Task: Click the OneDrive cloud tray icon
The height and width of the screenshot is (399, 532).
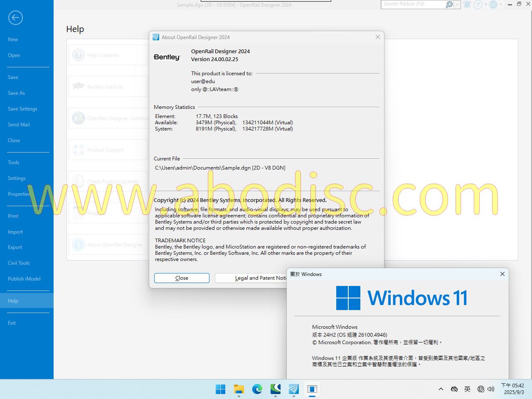Action: (454, 389)
